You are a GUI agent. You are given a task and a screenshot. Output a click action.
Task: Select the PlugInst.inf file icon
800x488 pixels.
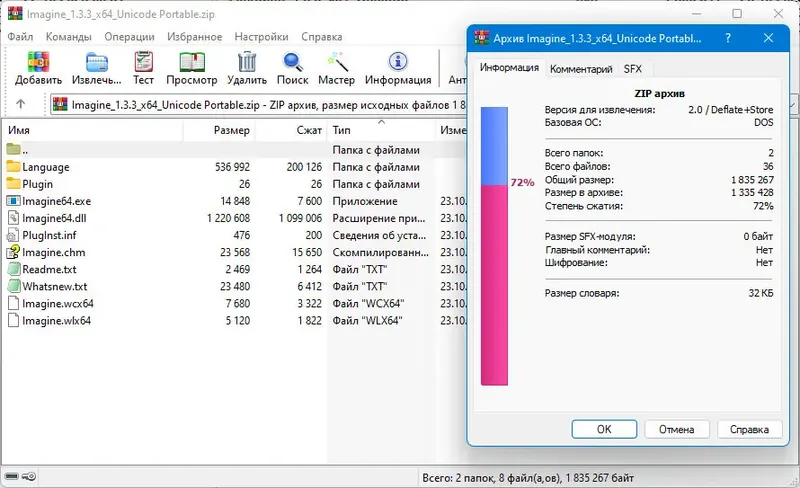click(x=13, y=235)
